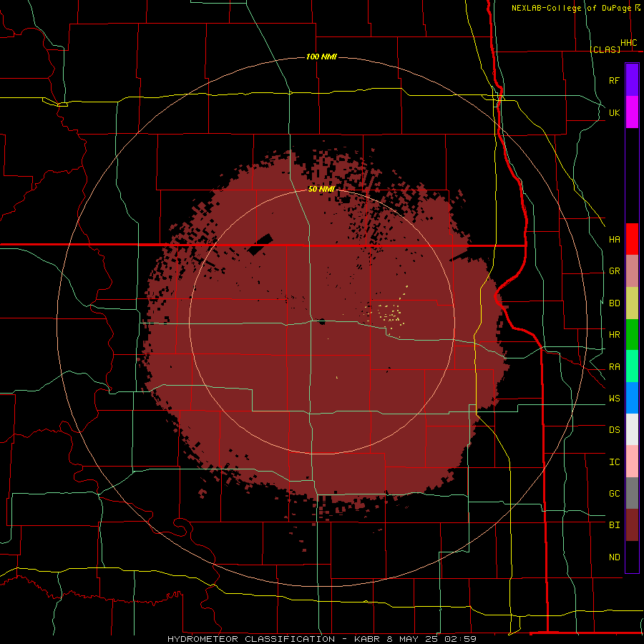The image size is (644, 644).
Task: Click the RF purple legend swatch
Action: click(632, 80)
